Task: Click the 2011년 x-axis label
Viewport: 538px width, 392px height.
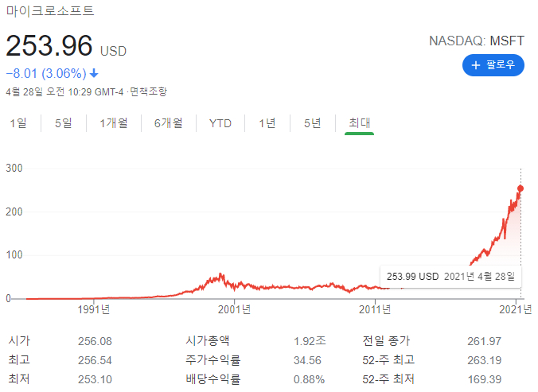Action: pyautogui.click(x=375, y=309)
